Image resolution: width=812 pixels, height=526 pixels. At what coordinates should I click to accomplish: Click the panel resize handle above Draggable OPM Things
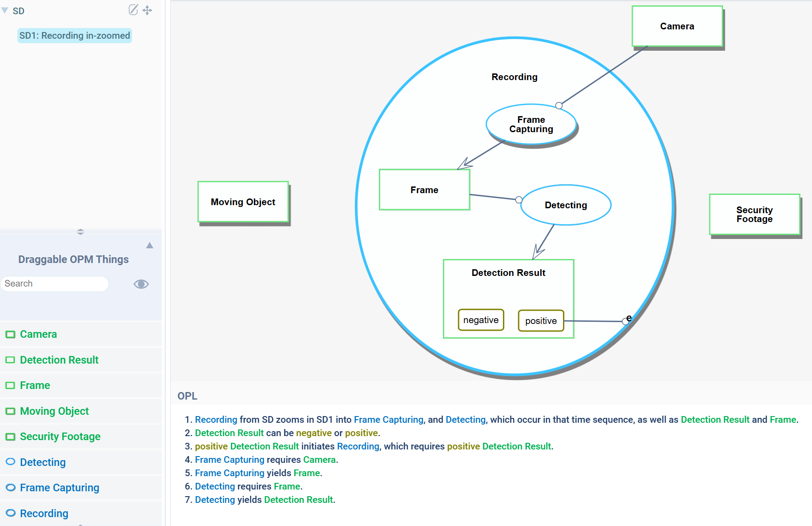tap(80, 232)
